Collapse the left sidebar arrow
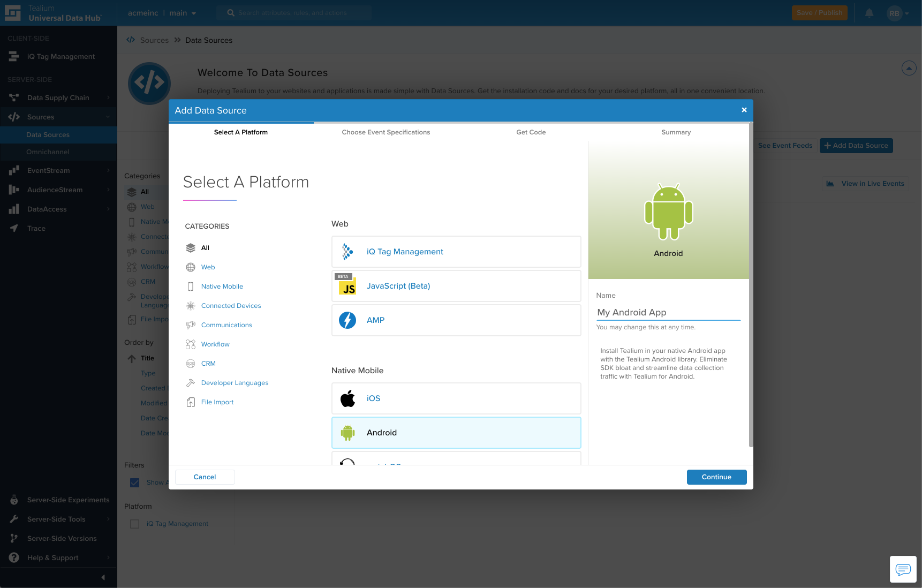This screenshot has width=922, height=588. 103,577
